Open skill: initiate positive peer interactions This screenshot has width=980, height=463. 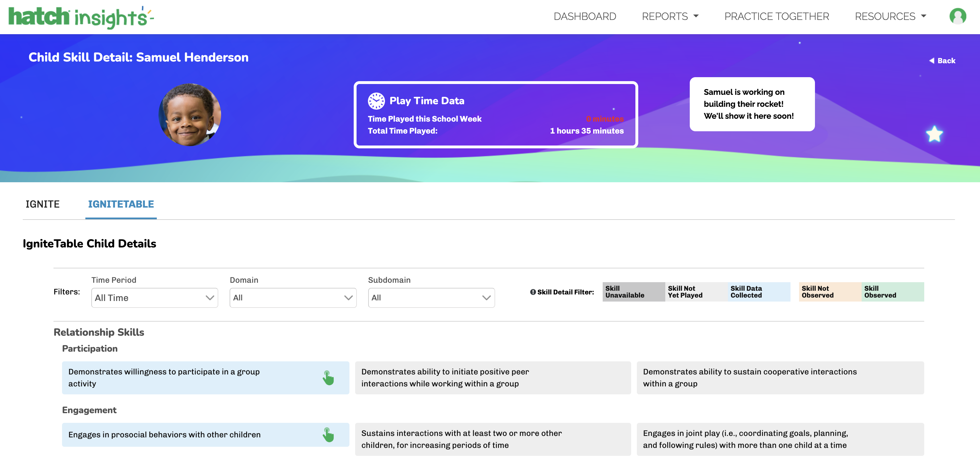[x=493, y=378]
